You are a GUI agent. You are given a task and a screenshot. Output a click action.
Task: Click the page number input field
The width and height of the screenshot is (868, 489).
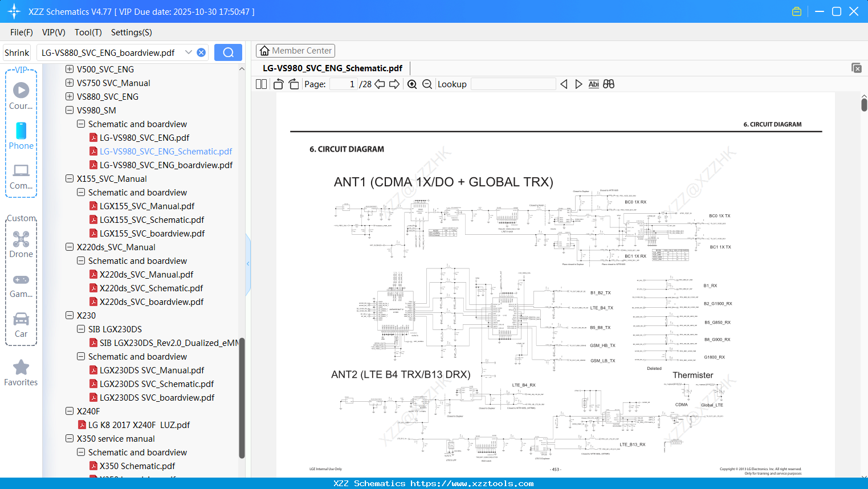(344, 84)
